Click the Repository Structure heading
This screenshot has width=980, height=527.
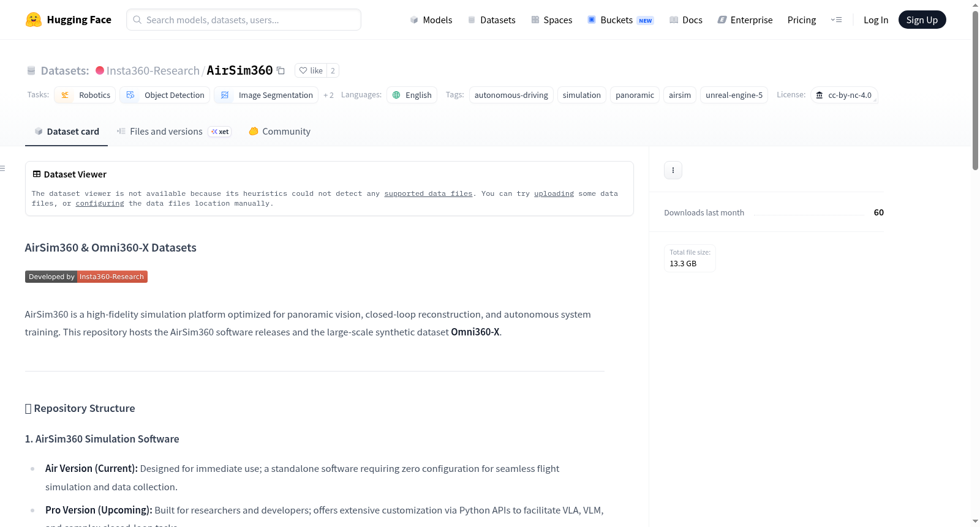pos(80,408)
